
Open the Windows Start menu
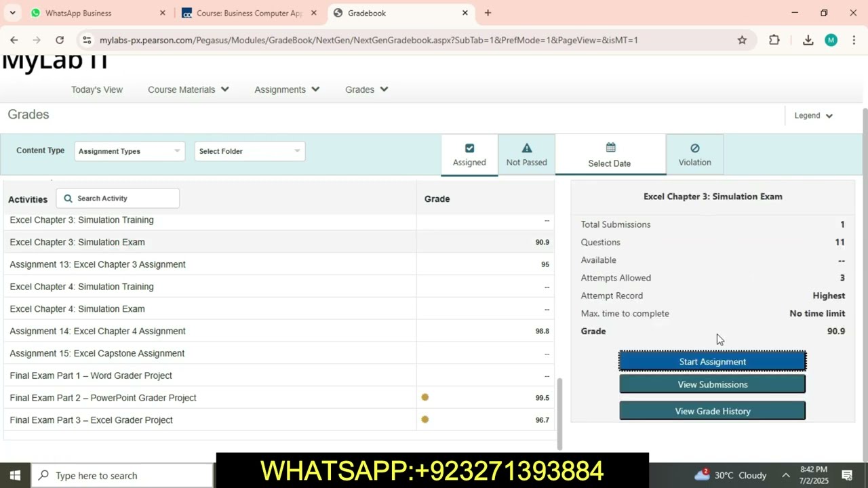tap(15, 475)
